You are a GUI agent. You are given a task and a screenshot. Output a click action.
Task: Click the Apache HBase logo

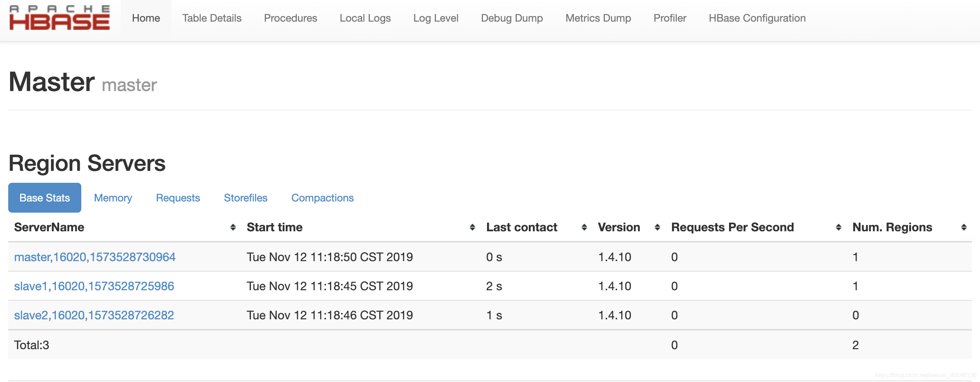(x=60, y=18)
